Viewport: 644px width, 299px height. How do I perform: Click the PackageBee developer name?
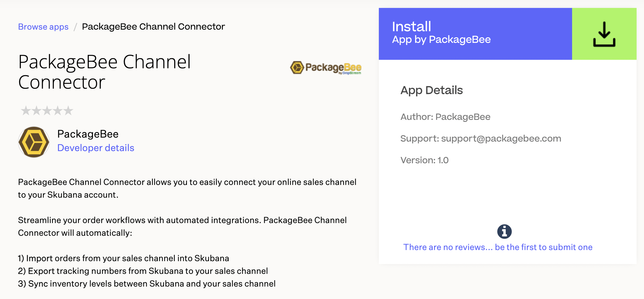coord(88,134)
